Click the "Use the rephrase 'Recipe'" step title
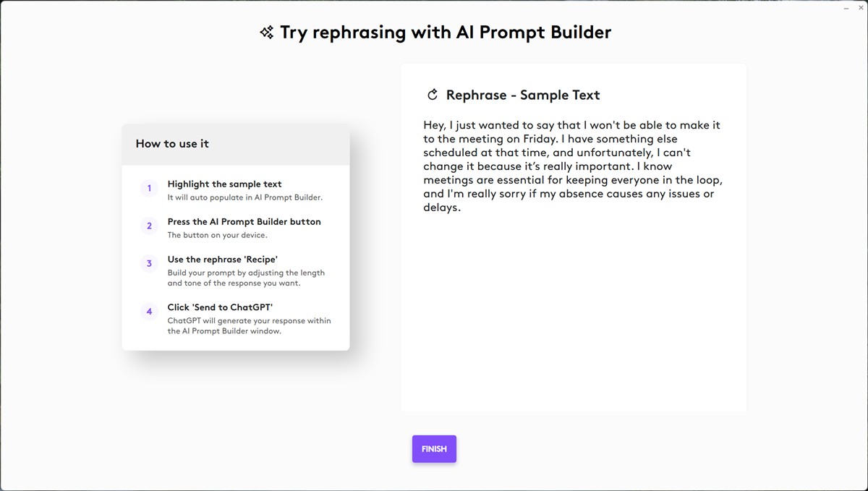This screenshot has width=868, height=491. pos(222,260)
